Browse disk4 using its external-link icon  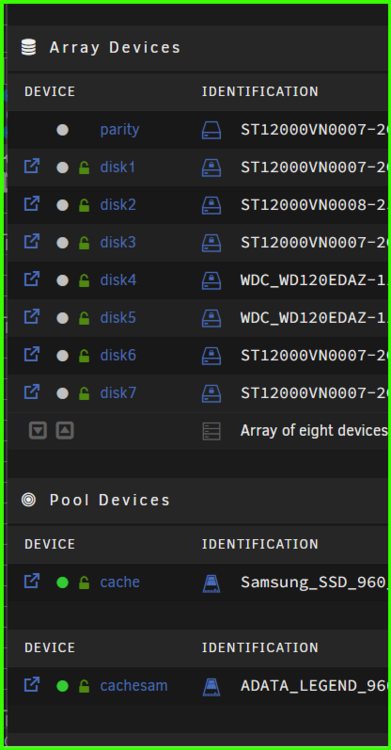(32, 279)
